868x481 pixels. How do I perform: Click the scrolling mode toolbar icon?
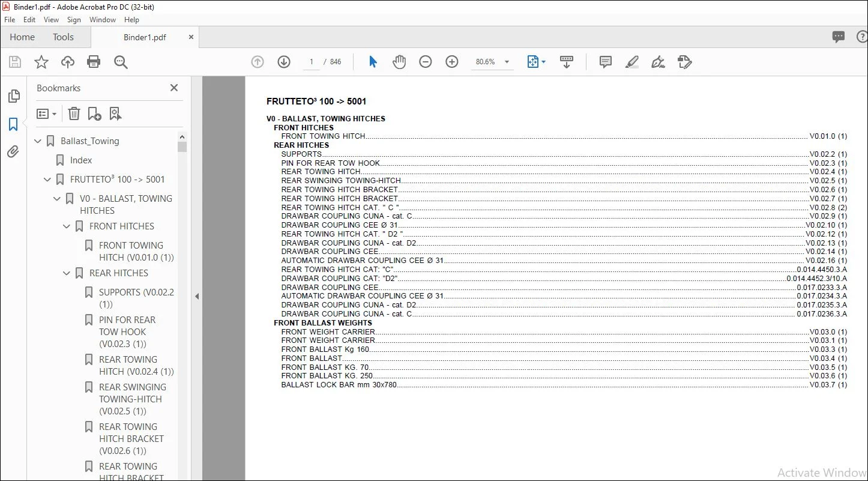pyautogui.click(x=566, y=62)
